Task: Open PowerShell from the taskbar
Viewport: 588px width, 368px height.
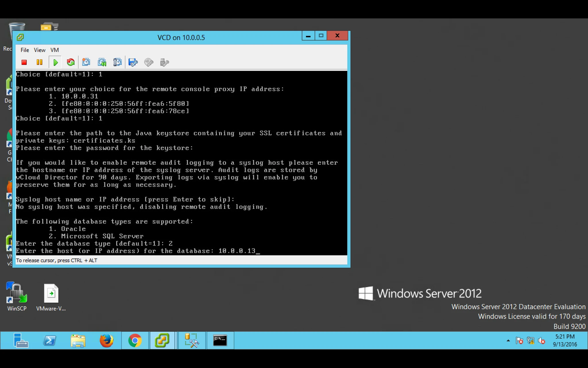Action: click(x=50, y=341)
